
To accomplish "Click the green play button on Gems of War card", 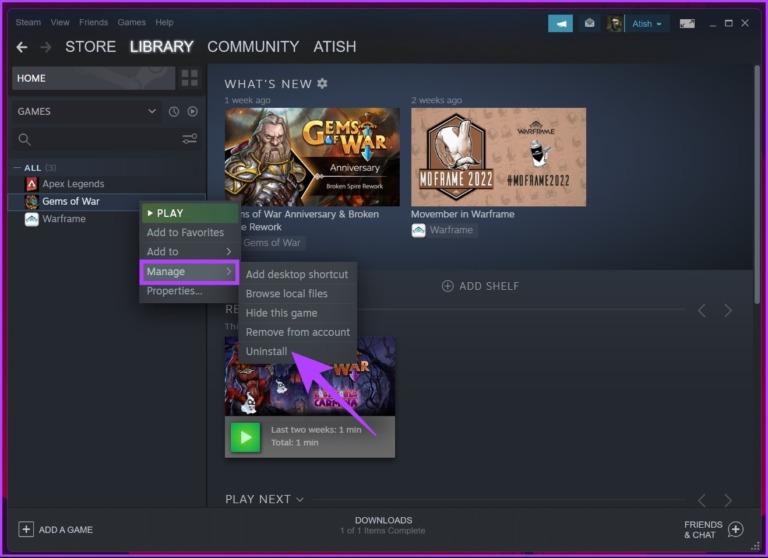I will 245,437.
